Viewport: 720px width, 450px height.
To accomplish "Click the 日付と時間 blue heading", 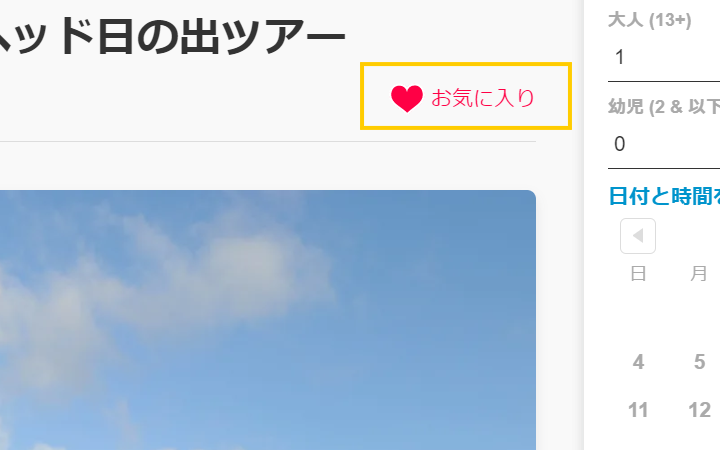I will 664,196.
